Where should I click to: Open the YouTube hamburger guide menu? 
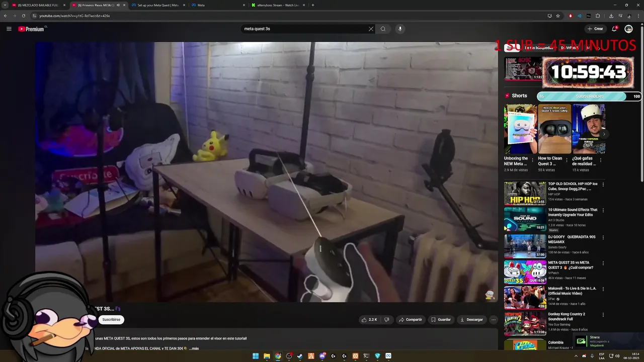click(9, 29)
